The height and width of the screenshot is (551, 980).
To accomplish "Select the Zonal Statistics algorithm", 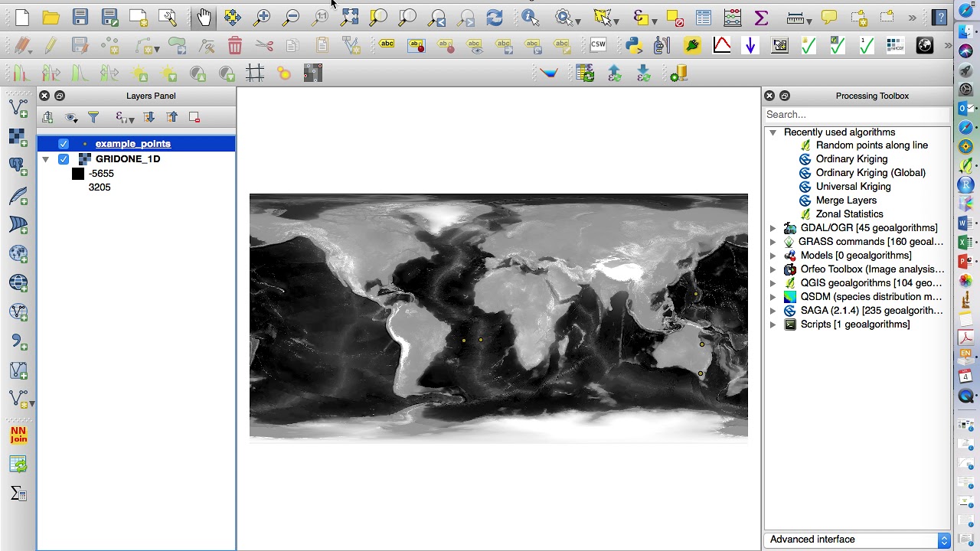I will coord(849,214).
